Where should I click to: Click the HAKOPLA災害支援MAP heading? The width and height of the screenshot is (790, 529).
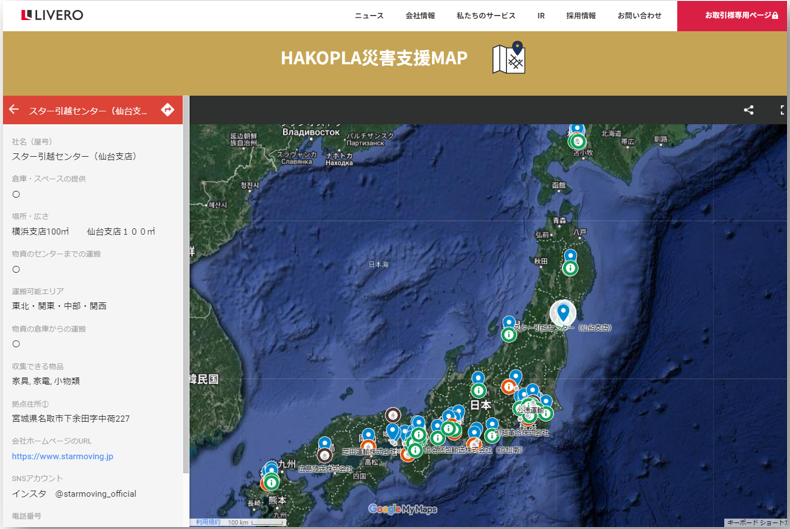[374, 58]
